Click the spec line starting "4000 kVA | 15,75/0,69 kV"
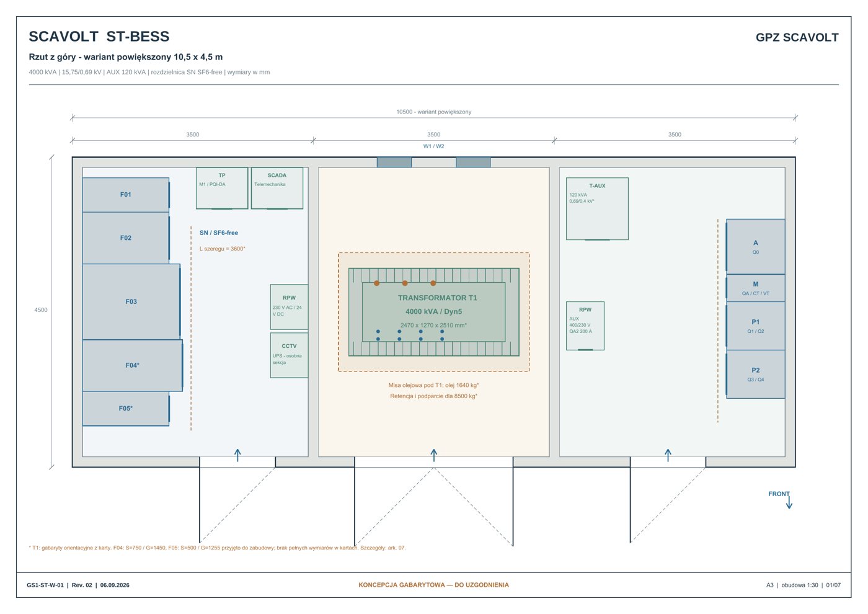 tap(149, 72)
